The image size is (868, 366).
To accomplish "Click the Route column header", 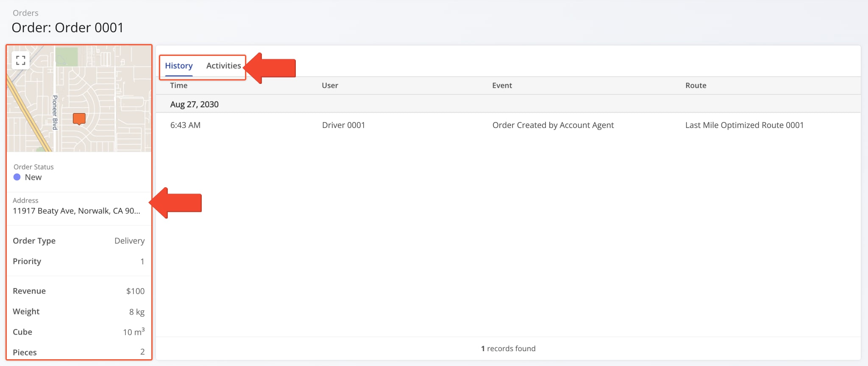I will (696, 86).
